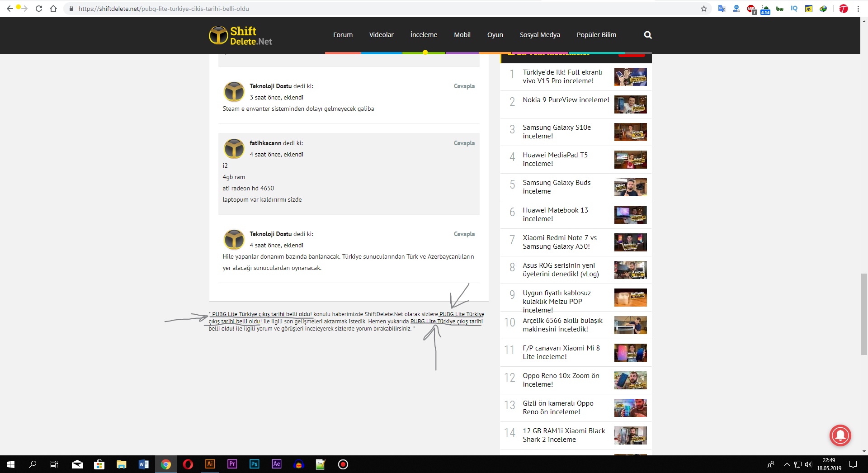Open the volume control in the system tray
Screen dimensions: 868x473
tap(808, 464)
